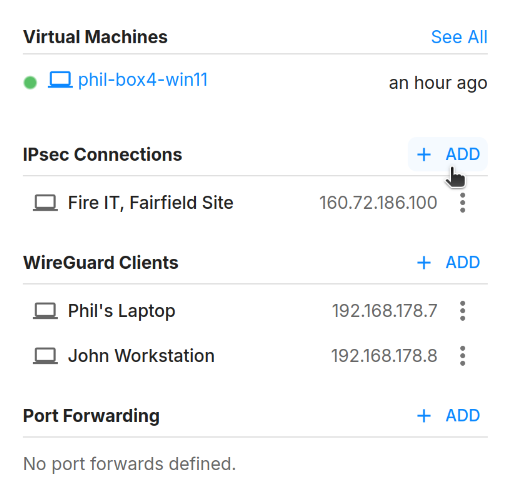Open the three-dot menu for Fire IT connection
This screenshot has height=490, width=512.
pos(462,203)
